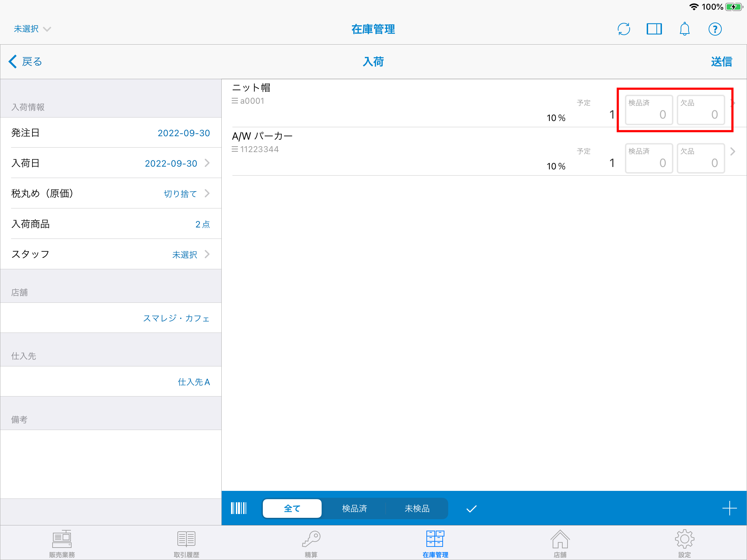The height and width of the screenshot is (560, 747).
Task: Open the 未選択 dropdown at top left
Action: coord(32,29)
